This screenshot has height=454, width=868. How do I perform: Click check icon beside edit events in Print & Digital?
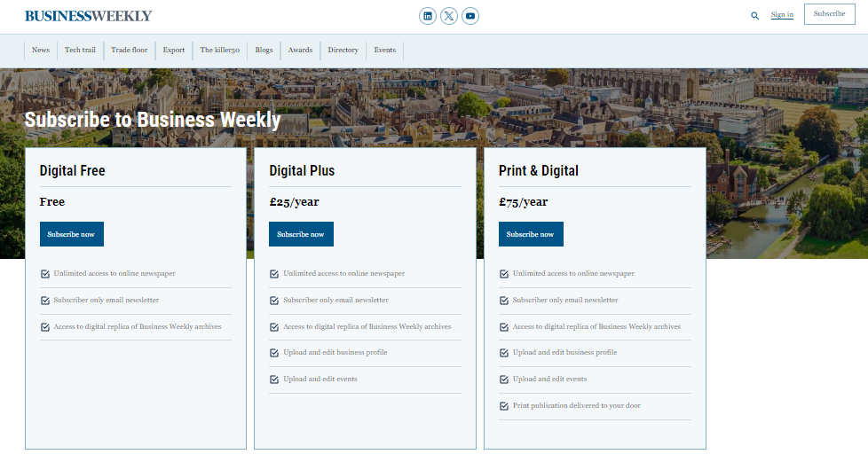(x=504, y=380)
